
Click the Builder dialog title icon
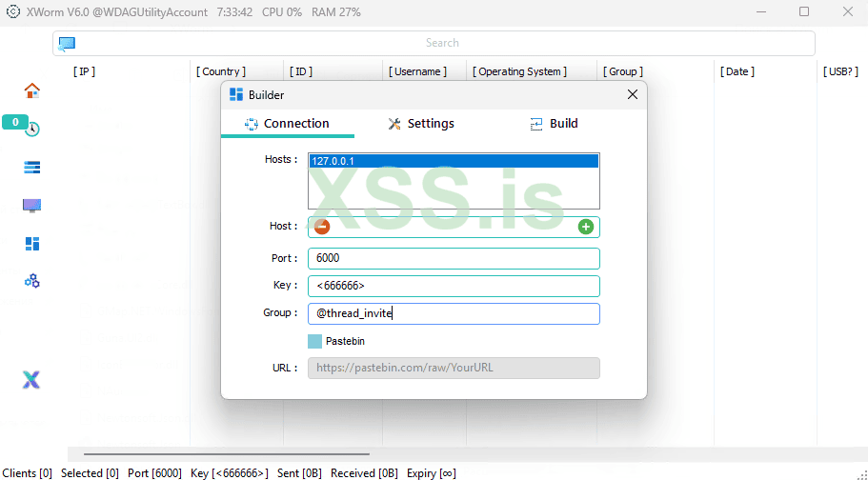[236, 94]
